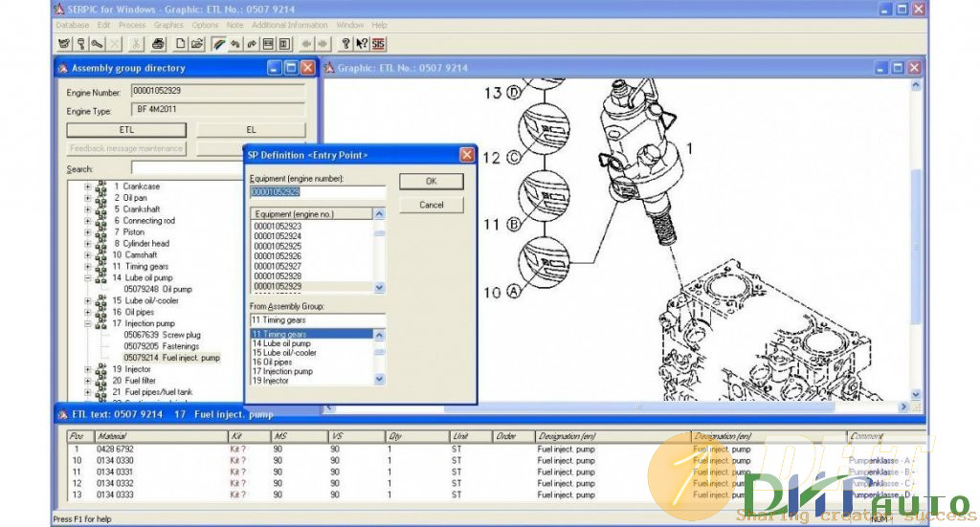Viewport: 980px width, 527px height.
Task: Select 15 Lube oil/-cooler in dialog list
Action: tap(284, 353)
